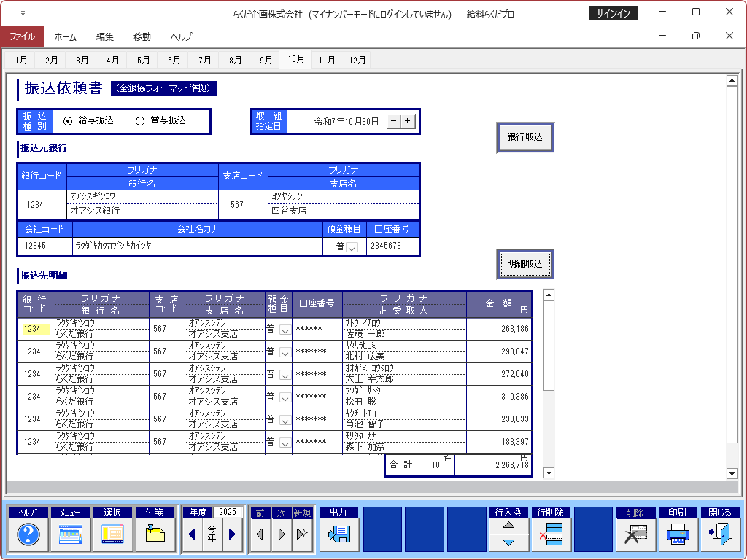
Task: Expand 預金種目 dropdown in 松田 聡 row
Action: click(285, 397)
